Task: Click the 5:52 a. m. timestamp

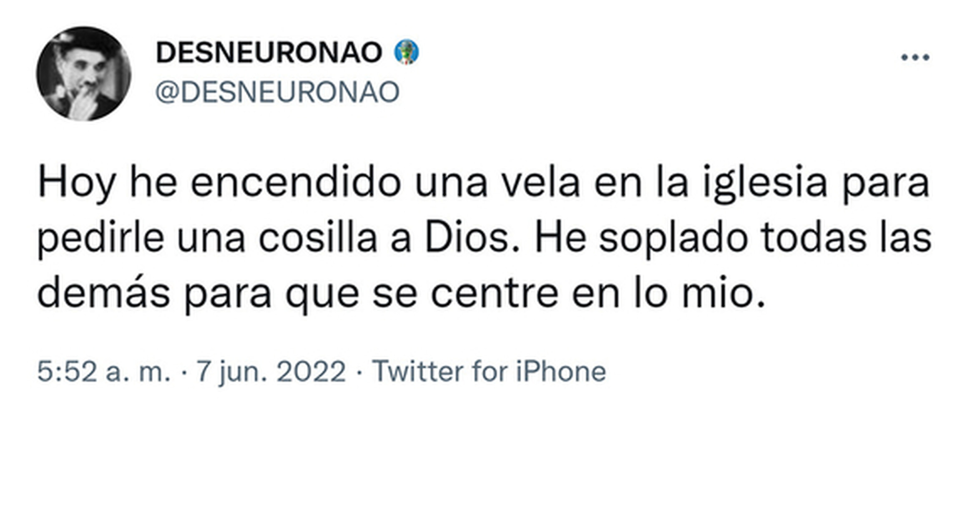Action: [104, 371]
